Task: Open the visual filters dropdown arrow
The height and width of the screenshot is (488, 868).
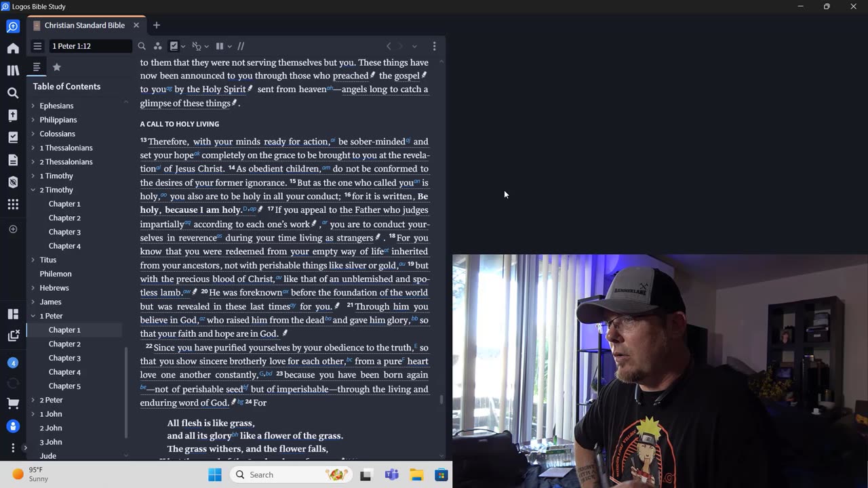Action: [183, 47]
